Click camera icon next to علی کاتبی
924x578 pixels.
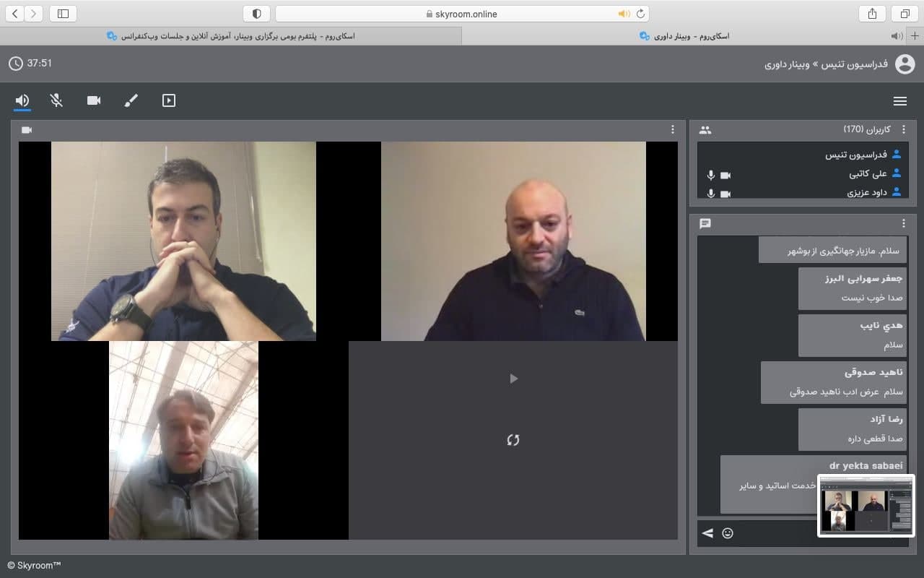tap(725, 175)
